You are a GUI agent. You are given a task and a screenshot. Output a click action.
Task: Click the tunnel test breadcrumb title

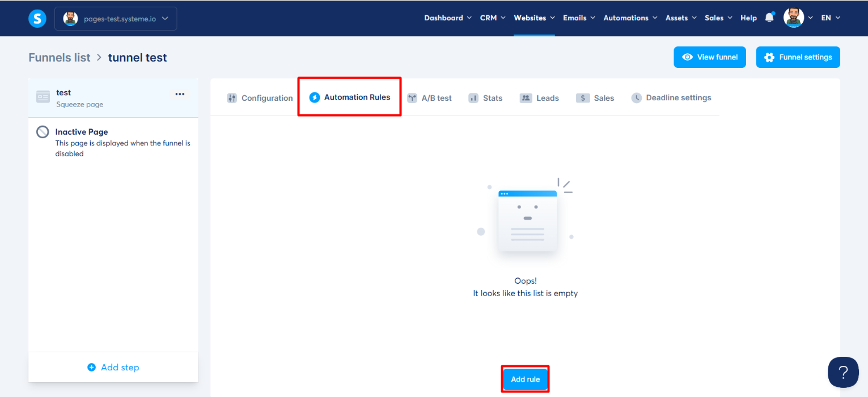137,57
